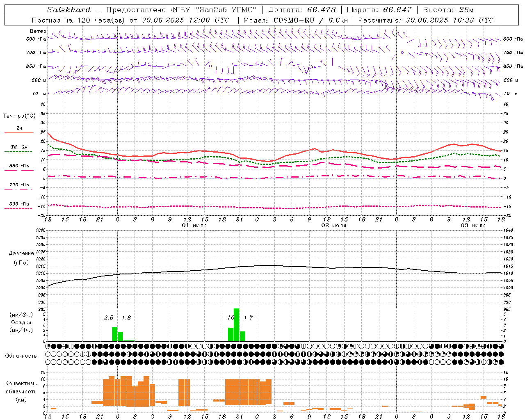The image size is (525, 420).
Task: Click the tallest green precipitation bar
Action: [x=237, y=325]
